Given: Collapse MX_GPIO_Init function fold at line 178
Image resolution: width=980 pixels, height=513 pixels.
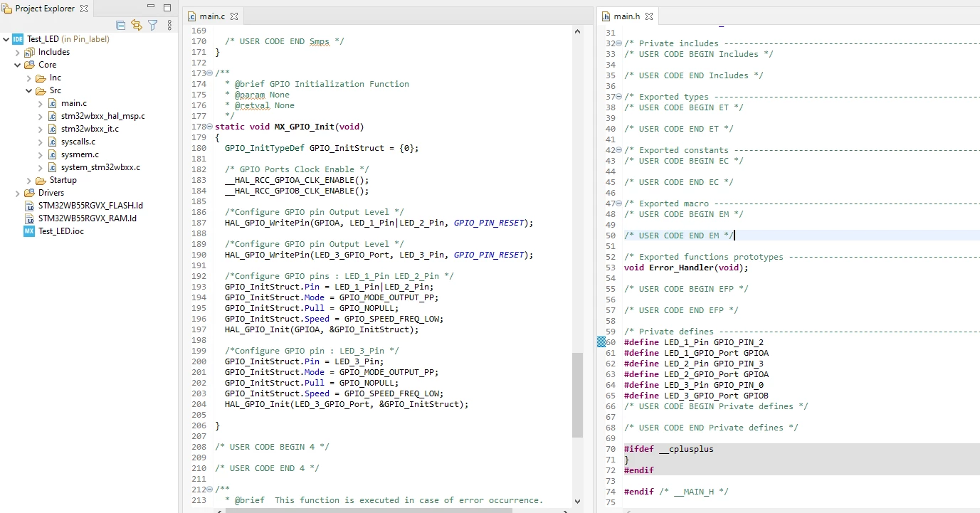Looking at the screenshot, I should 210,127.
